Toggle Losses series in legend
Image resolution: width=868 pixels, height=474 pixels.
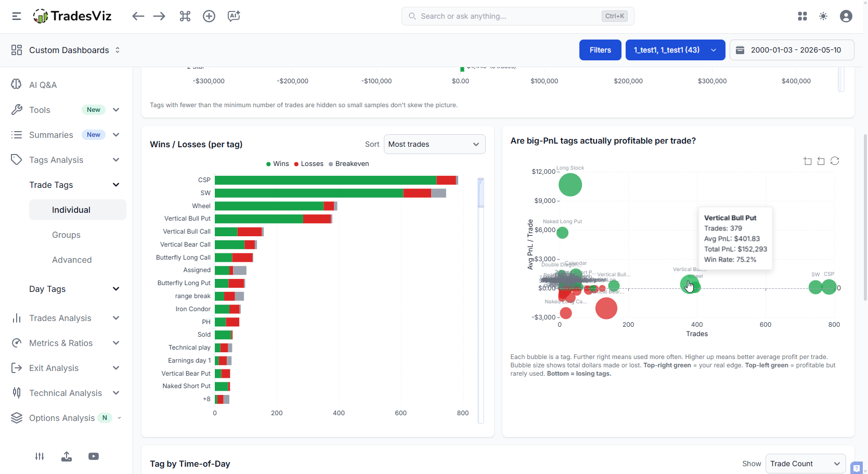(309, 163)
